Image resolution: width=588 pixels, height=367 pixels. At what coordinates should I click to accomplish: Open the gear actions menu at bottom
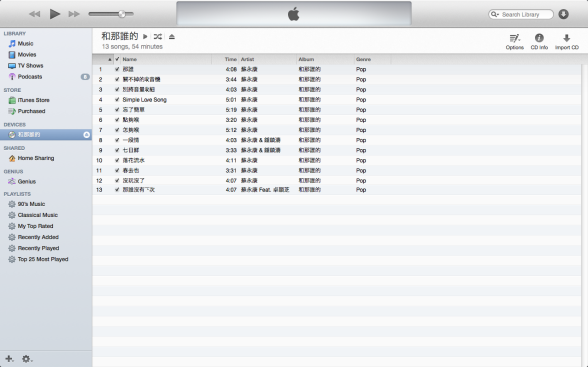[27, 359]
